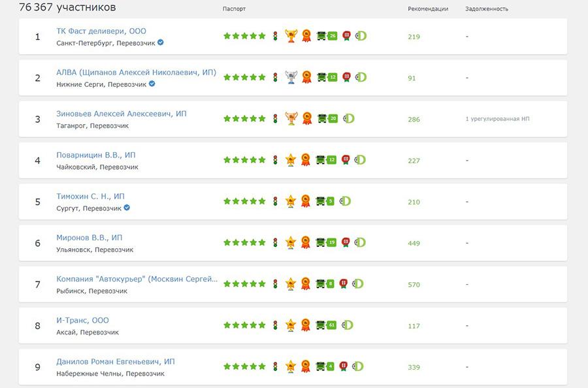Click the traffic light icon in Зиновьев's row
This screenshot has width=588, height=388.
coord(275,118)
